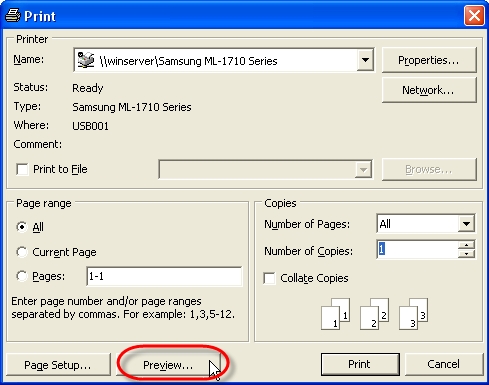
Task: Click into the Pages range text field
Action: [164, 276]
